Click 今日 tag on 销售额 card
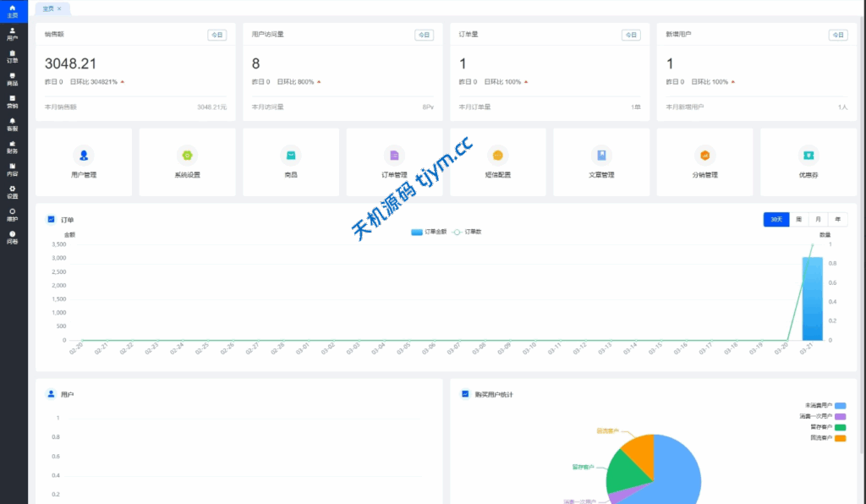The width and height of the screenshot is (866, 504). point(217,36)
